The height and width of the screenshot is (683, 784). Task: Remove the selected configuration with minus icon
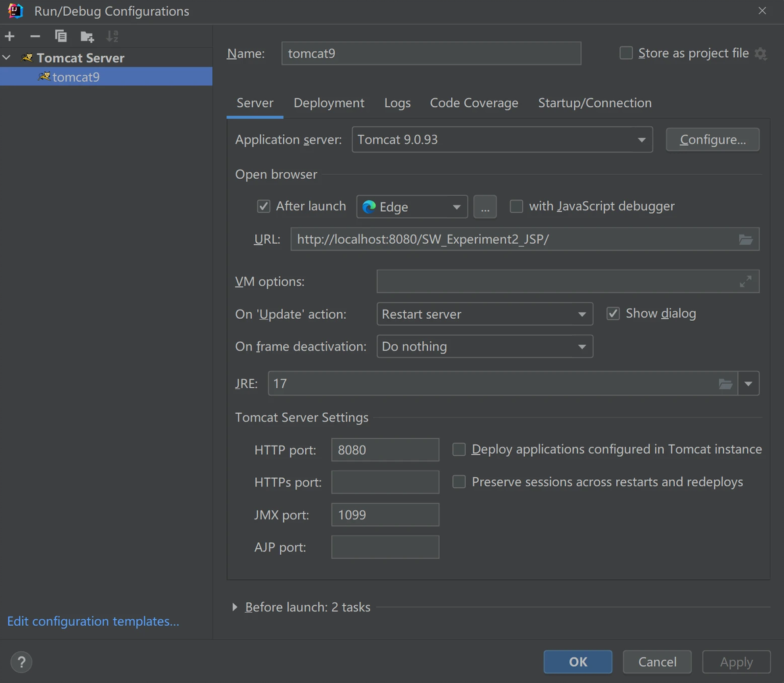pos(35,36)
